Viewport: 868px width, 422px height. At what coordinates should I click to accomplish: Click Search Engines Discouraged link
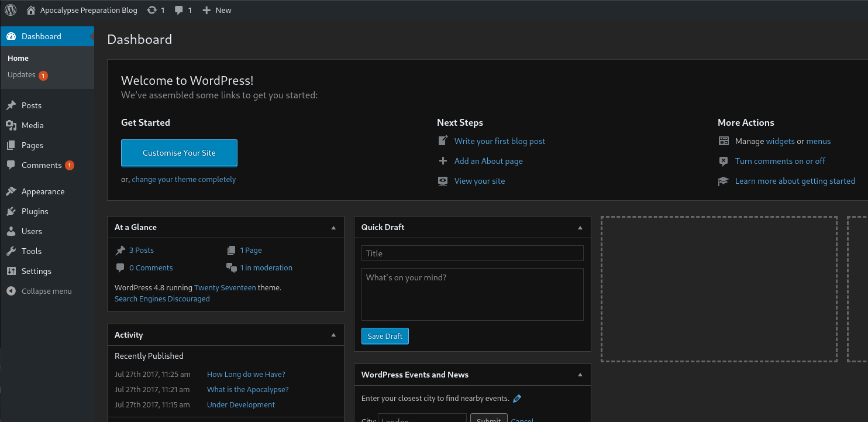[x=162, y=299]
